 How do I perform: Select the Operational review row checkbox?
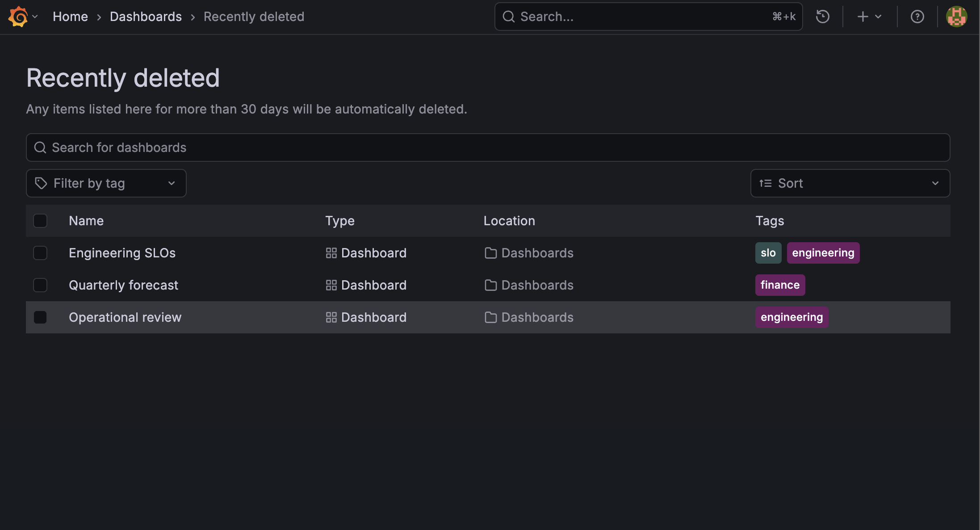40,317
